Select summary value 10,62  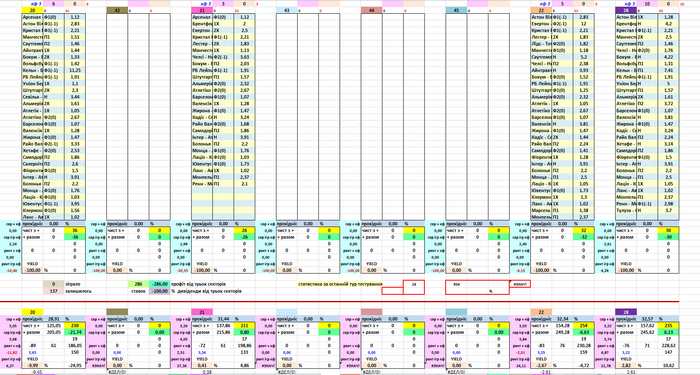(x=668, y=365)
